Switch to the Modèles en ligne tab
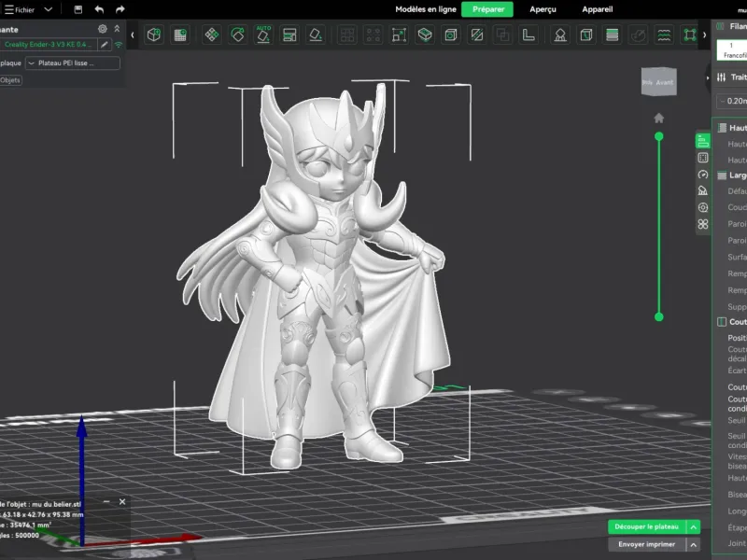 pyautogui.click(x=426, y=9)
